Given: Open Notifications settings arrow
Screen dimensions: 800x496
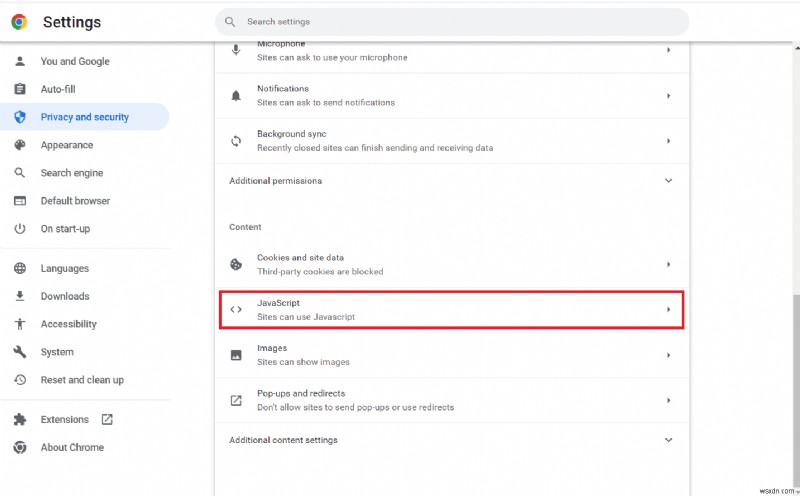Looking at the screenshot, I should pos(669,96).
